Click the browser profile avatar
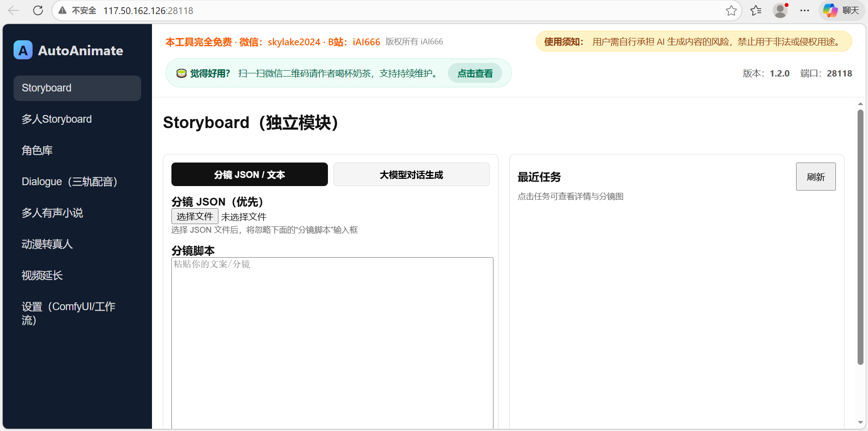 (x=780, y=10)
